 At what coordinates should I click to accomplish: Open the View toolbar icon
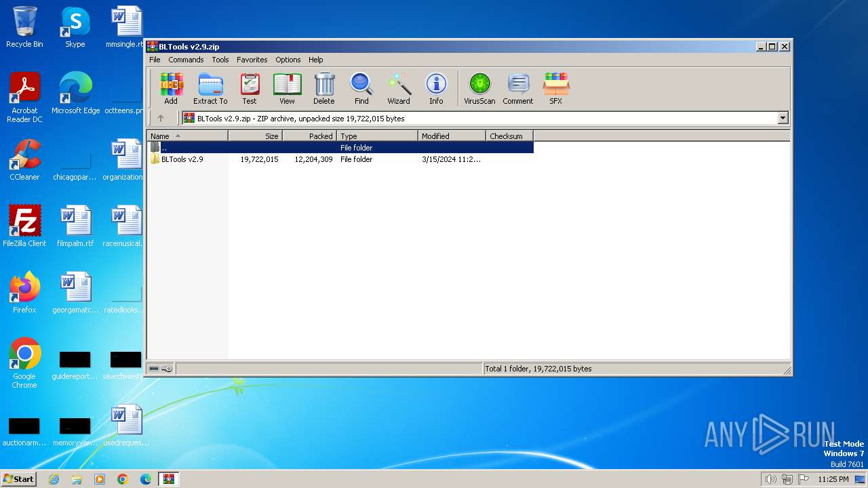tap(287, 89)
